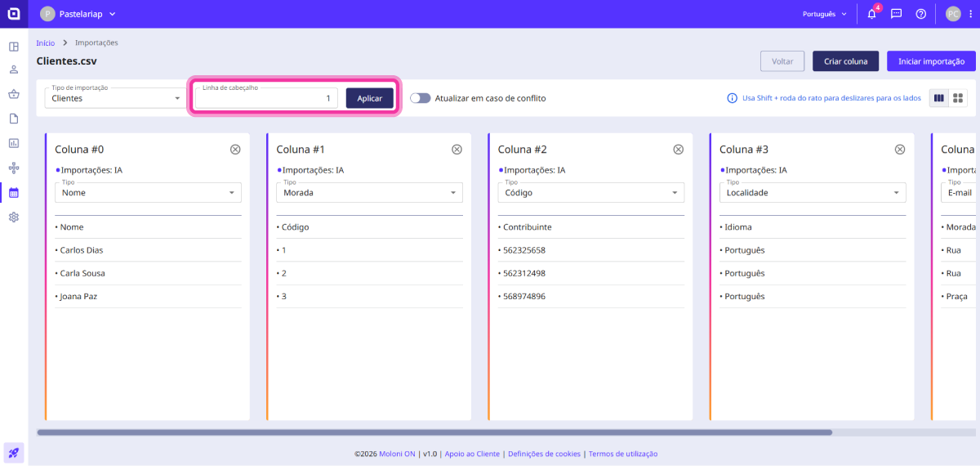Open the E-mail Tipo dropdown
980x466 pixels.
[x=958, y=193]
